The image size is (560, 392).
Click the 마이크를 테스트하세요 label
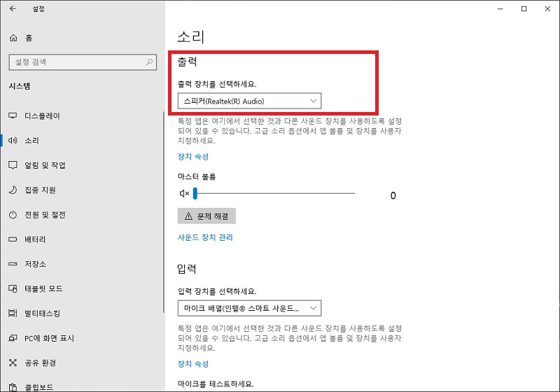pos(216,384)
